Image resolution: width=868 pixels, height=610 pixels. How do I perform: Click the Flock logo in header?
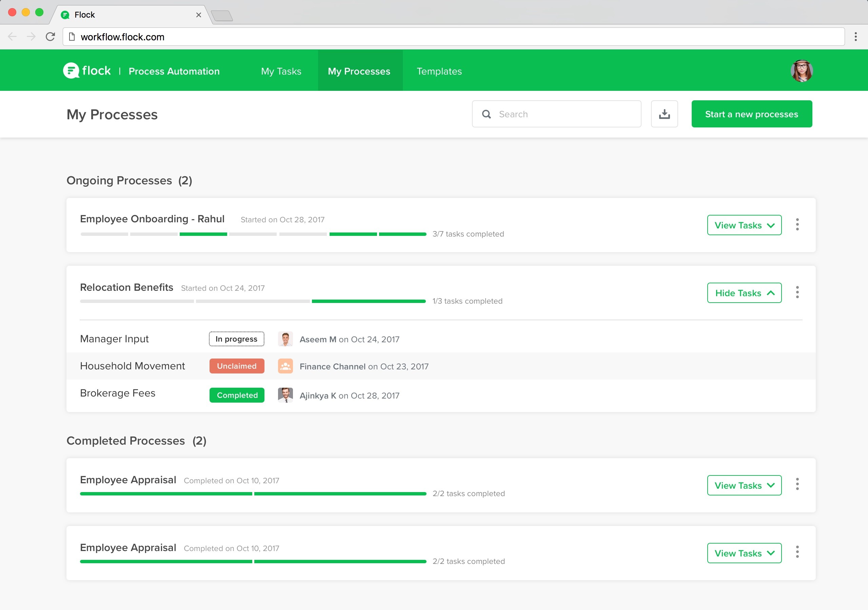click(87, 71)
